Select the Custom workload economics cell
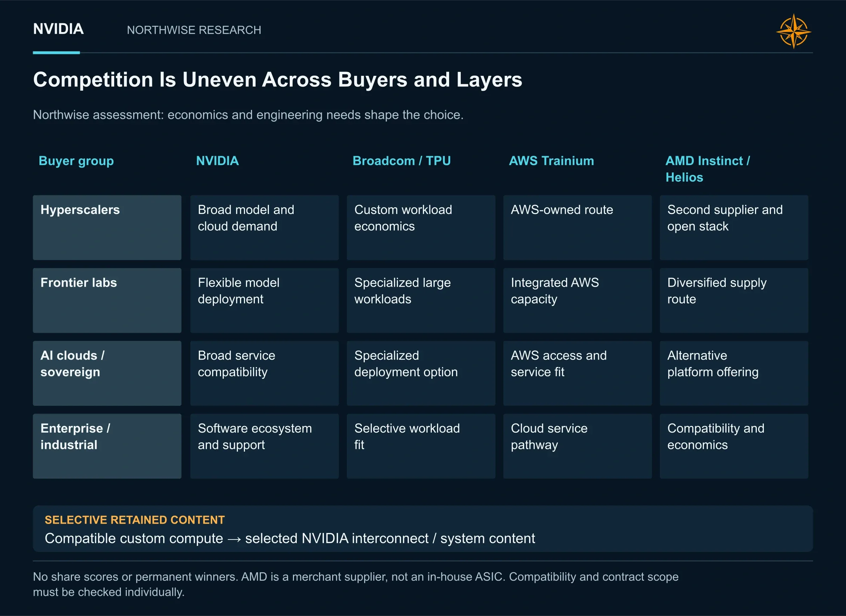Image resolution: width=846 pixels, height=616 pixels. coord(421,227)
